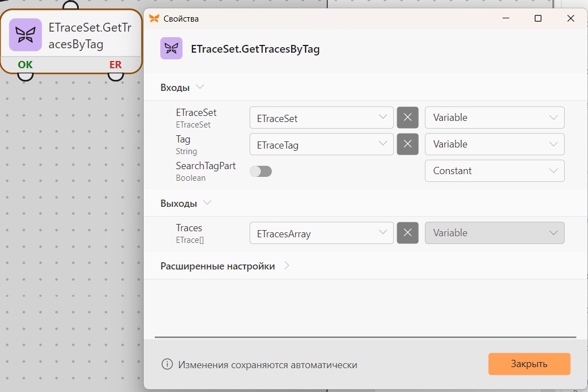This screenshot has width=588, height=392.
Task: Click the Закрыть button
Action: pyautogui.click(x=529, y=364)
